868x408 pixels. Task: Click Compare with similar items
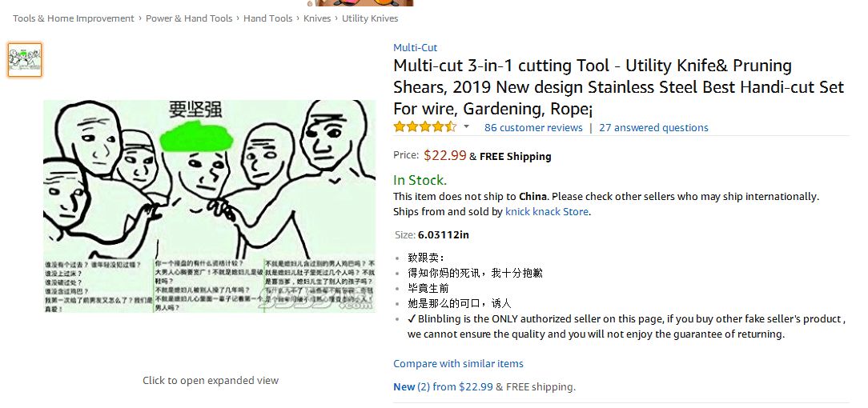[458, 363]
